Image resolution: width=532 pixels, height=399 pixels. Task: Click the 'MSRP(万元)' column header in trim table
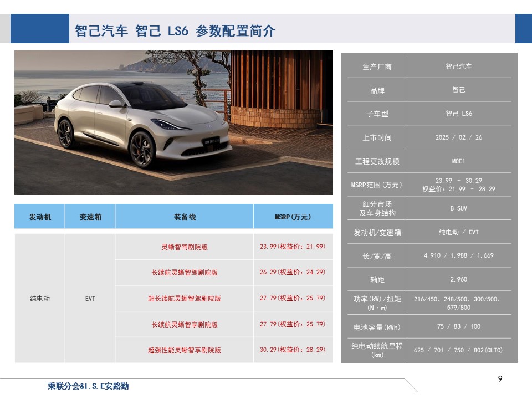pos(293,217)
